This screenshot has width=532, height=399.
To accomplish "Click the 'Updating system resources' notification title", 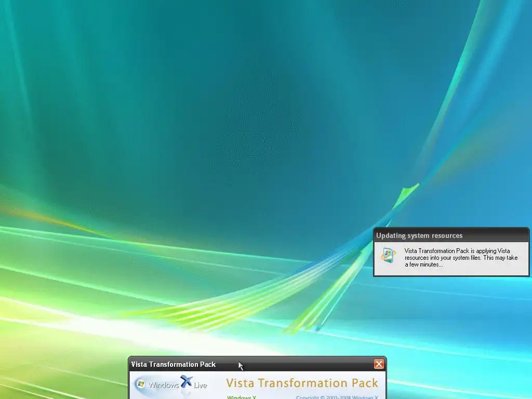I will [x=419, y=235].
